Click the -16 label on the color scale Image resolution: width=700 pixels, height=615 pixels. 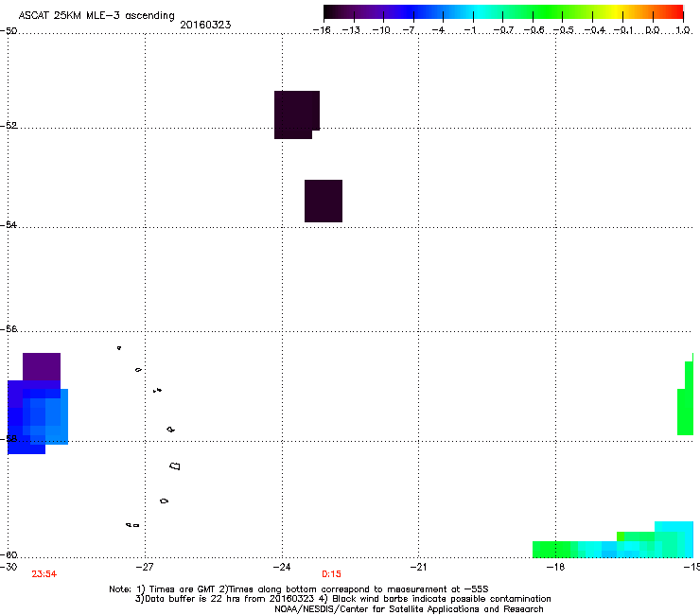tap(322, 30)
